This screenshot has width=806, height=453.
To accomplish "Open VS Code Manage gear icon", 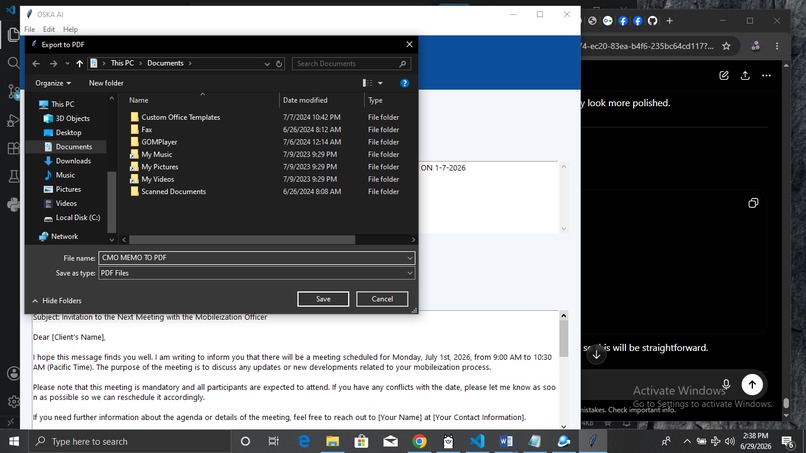I will tap(13, 401).
